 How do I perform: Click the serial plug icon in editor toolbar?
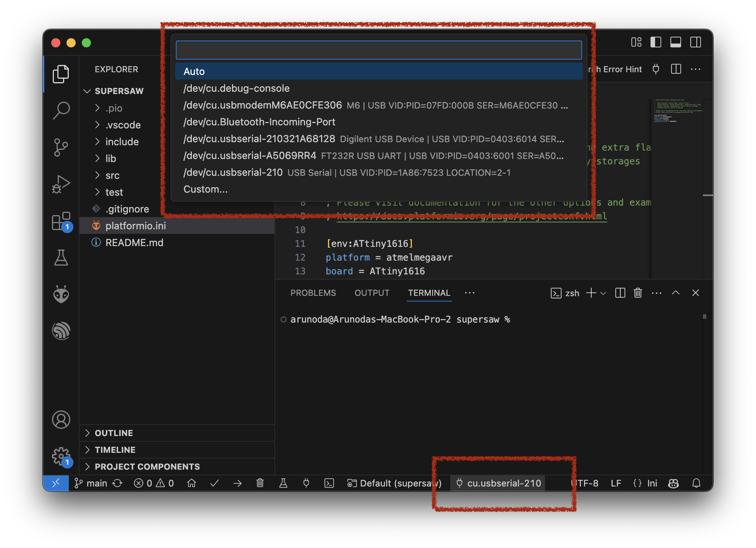(656, 69)
